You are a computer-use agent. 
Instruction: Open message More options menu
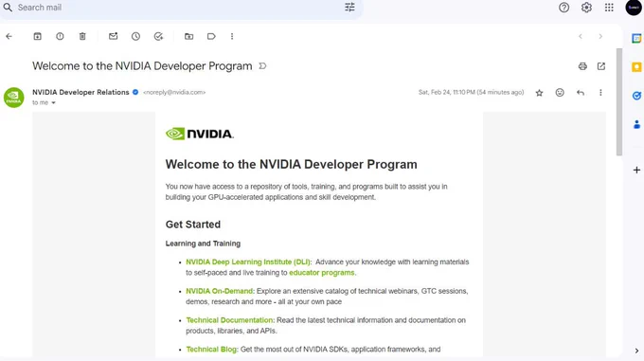click(x=600, y=93)
